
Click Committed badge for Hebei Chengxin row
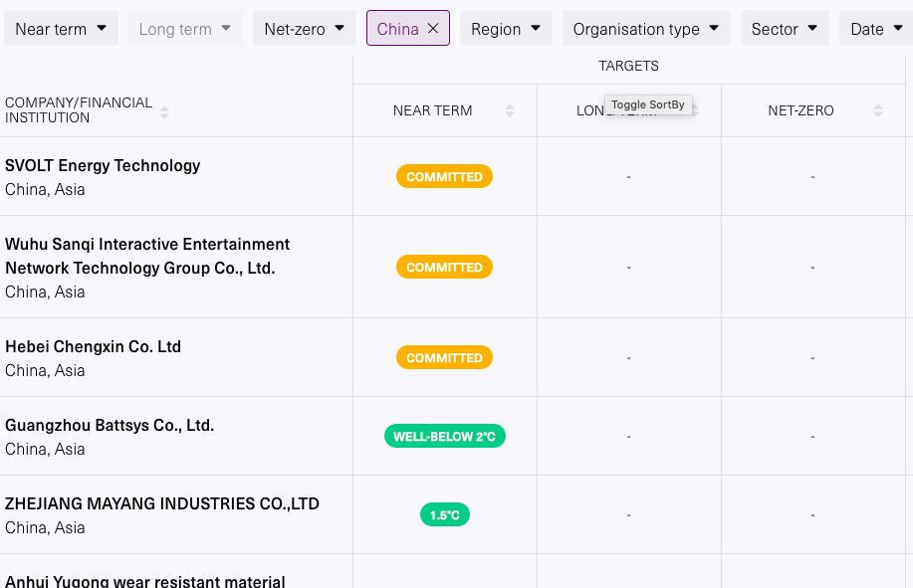(444, 358)
